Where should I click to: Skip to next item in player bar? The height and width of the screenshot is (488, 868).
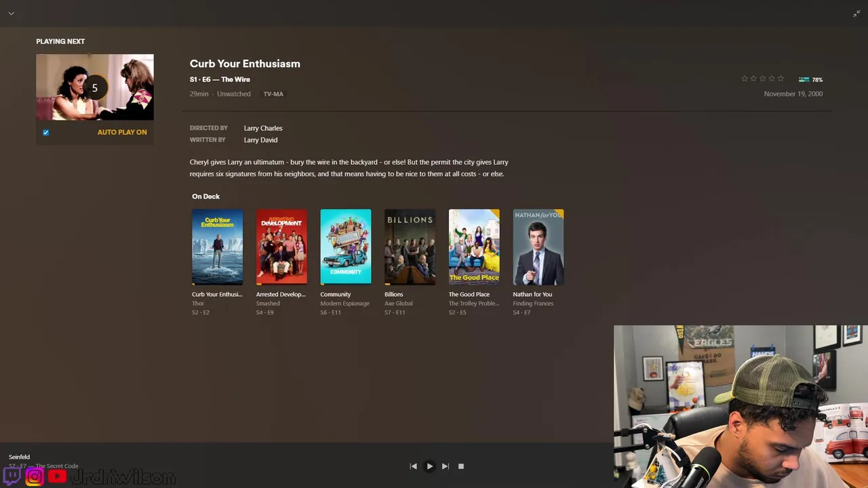pos(445,466)
